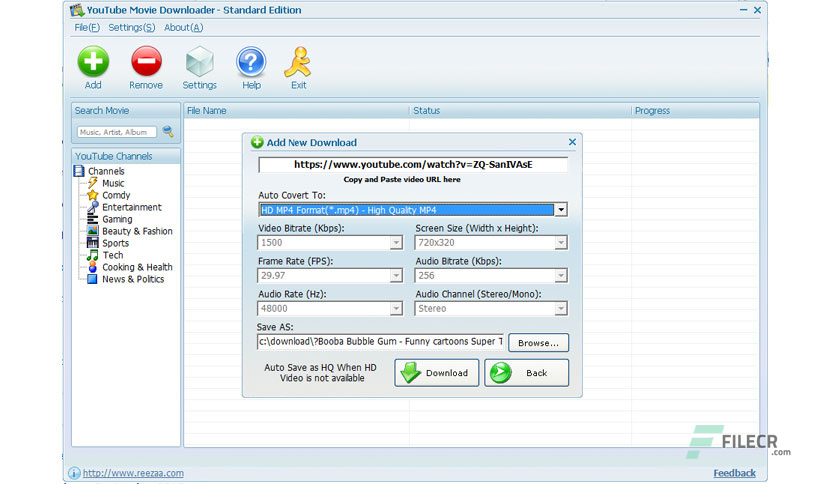Open Help with the blue question icon
The width and height of the screenshot is (836, 484).
tap(251, 62)
